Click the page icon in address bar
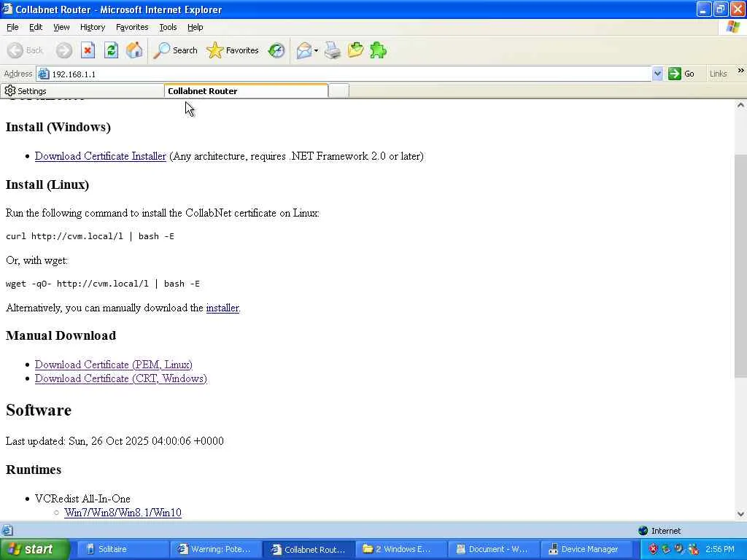The image size is (747, 560). point(43,74)
